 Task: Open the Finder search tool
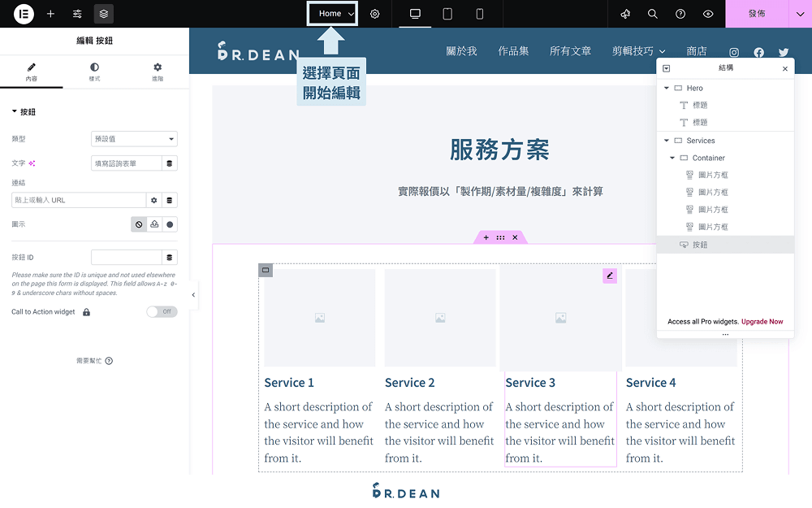point(652,14)
